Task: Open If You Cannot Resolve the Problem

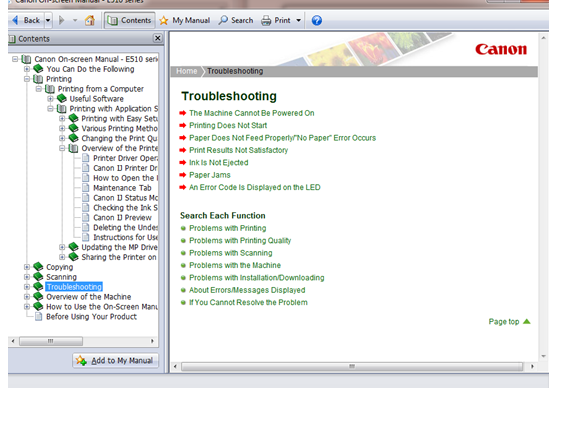Action: 248,302
